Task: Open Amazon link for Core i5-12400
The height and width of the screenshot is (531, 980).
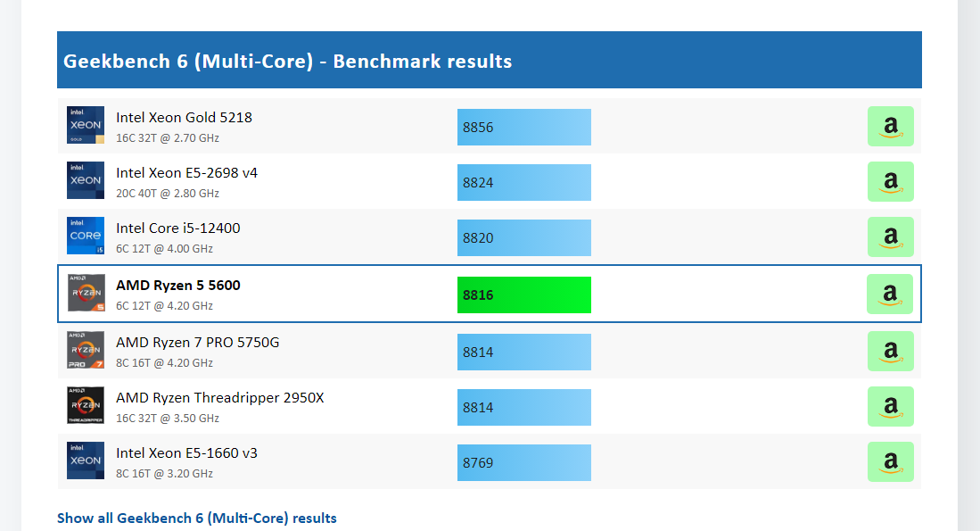Action: pyautogui.click(x=890, y=237)
